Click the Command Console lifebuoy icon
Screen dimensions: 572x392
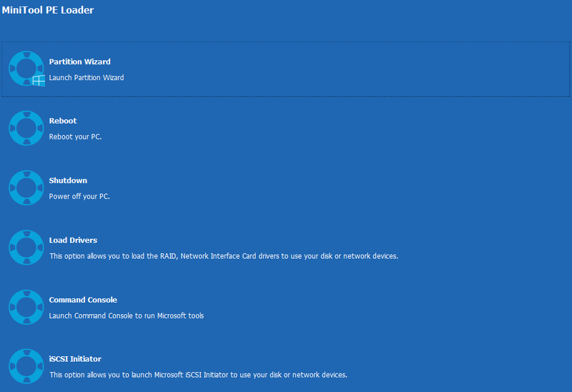click(26, 307)
